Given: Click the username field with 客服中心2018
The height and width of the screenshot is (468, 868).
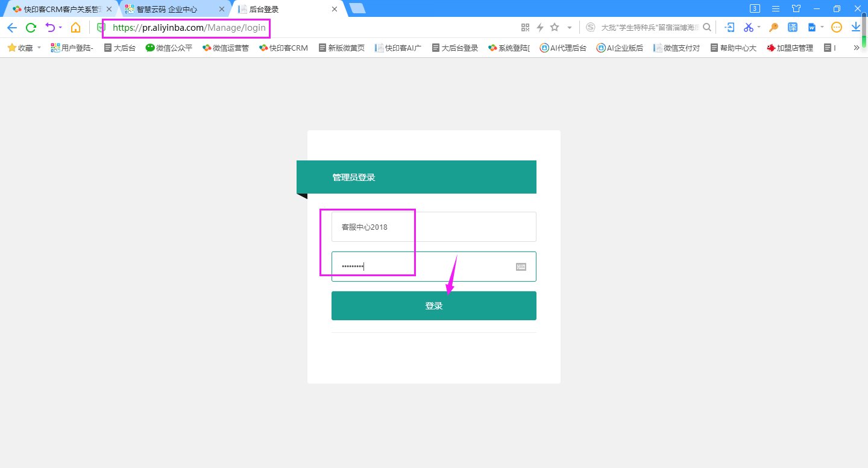Looking at the screenshot, I should (x=433, y=227).
